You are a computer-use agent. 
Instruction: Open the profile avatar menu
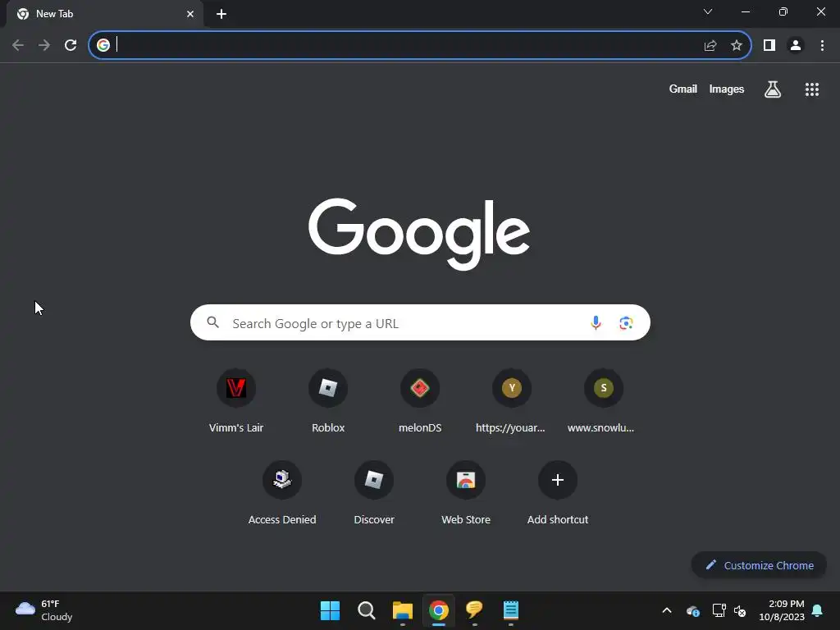[796, 45]
